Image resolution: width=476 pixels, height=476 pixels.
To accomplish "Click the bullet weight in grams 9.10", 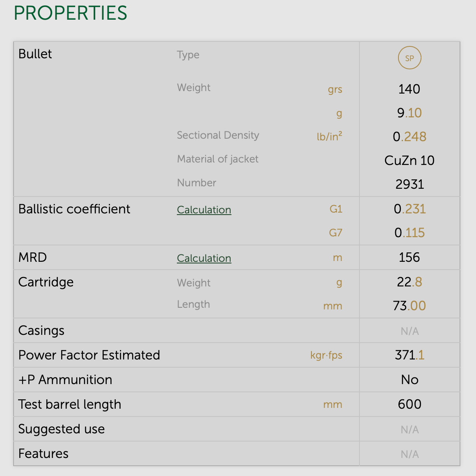I will [409, 113].
